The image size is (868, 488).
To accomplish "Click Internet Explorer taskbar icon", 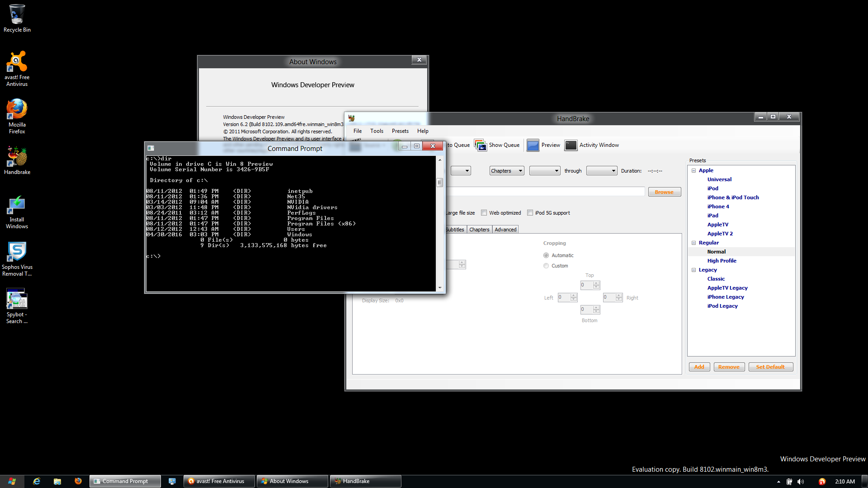I will [37, 481].
